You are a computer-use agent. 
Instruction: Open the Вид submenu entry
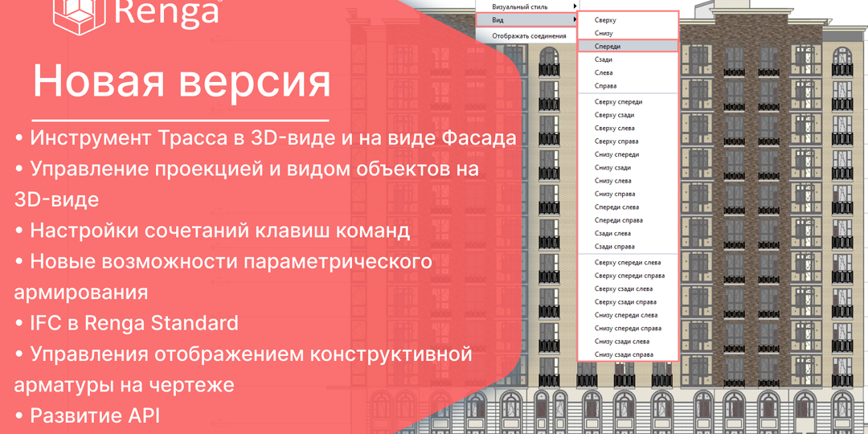coord(526,20)
